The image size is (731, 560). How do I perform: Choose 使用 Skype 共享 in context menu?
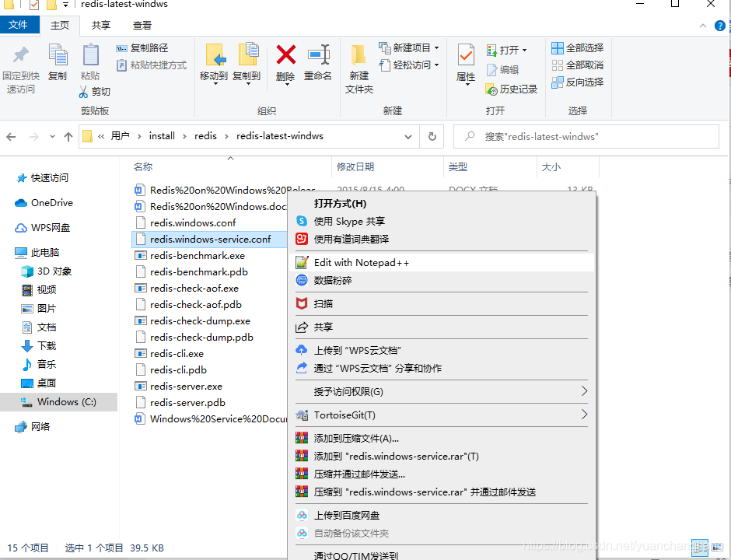[x=442, y=221]
